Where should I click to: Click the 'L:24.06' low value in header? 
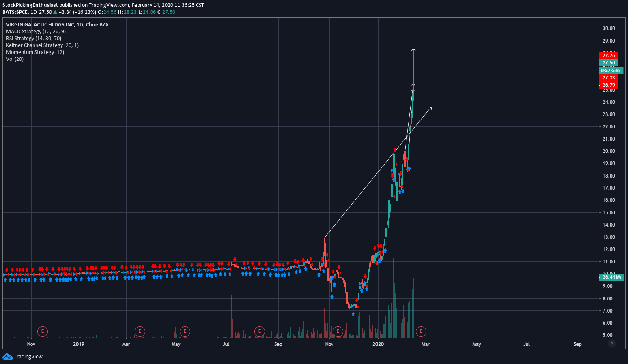point(147,12)
